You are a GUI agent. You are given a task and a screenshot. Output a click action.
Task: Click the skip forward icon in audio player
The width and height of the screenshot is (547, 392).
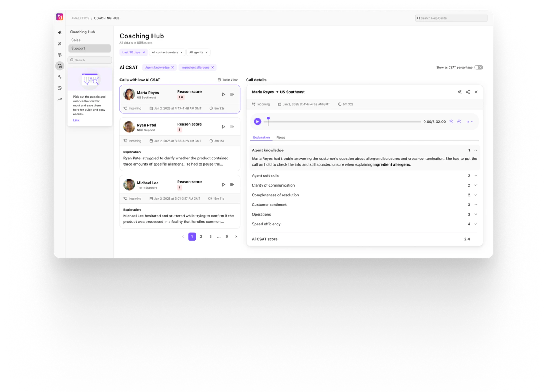459,122
